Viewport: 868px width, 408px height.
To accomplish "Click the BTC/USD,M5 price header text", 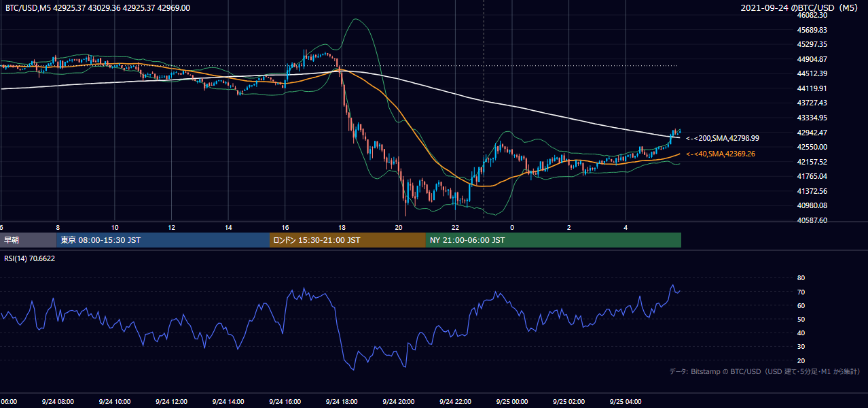I will point(98,8).
